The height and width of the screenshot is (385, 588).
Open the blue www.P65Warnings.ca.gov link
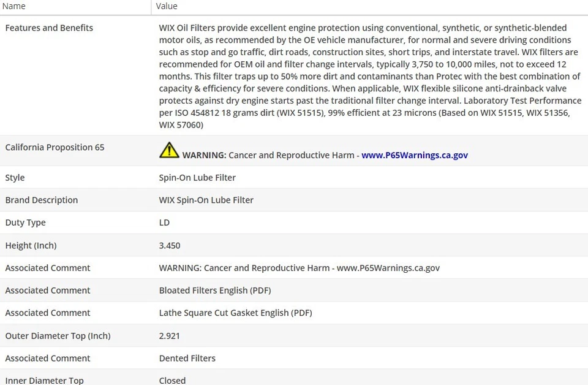414,155
